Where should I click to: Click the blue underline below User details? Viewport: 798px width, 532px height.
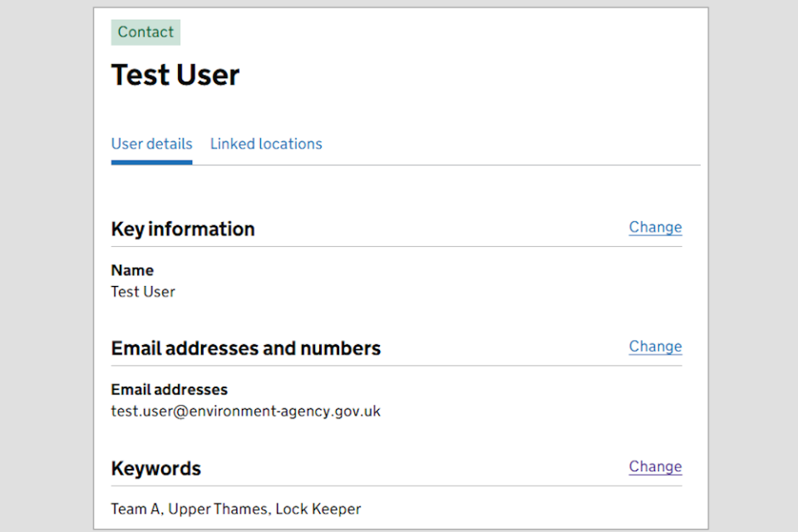pyautogui.click(x=151, y=162)
